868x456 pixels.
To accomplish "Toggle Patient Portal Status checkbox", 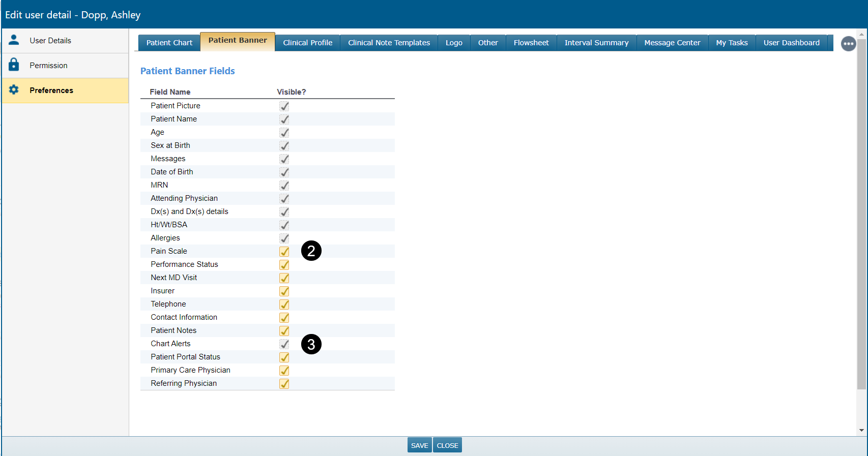I will tap(284, 357).
